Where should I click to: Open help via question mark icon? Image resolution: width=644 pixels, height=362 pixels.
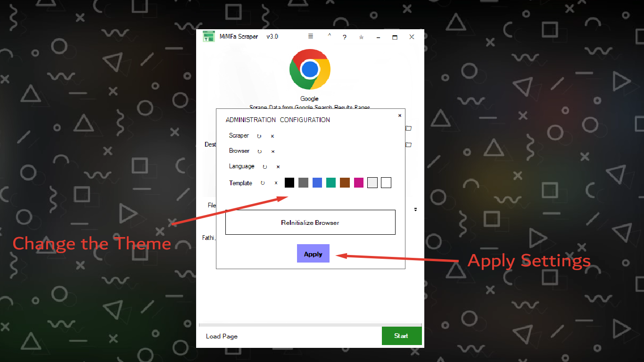pyautogui.click(x=345, y=37)
